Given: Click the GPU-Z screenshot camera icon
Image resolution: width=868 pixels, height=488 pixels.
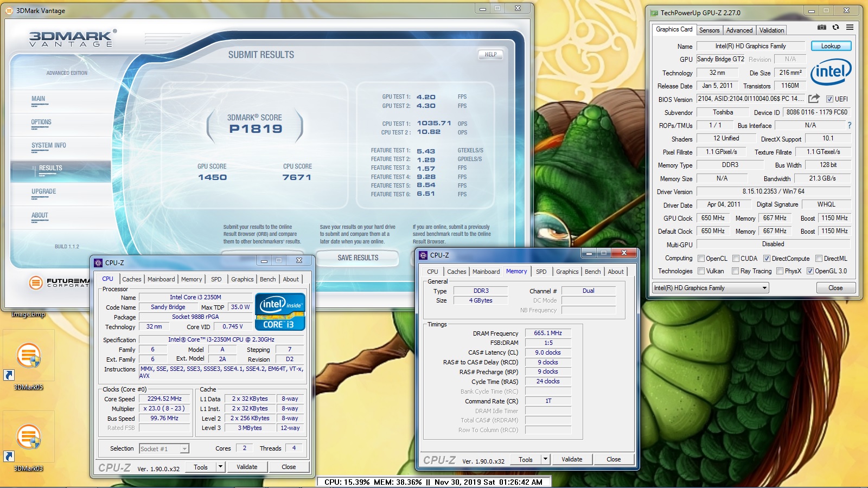Looking at the screenshot, I should [822, 27].
